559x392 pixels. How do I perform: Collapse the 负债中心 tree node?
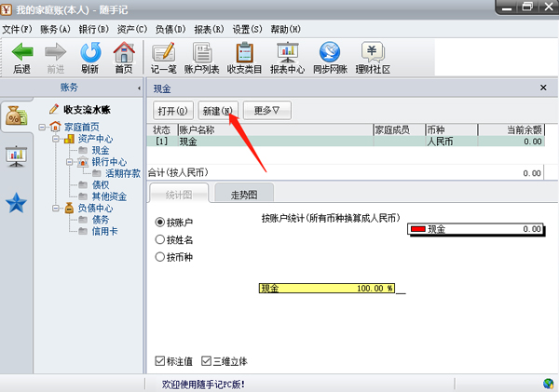[x=56, y=208]
